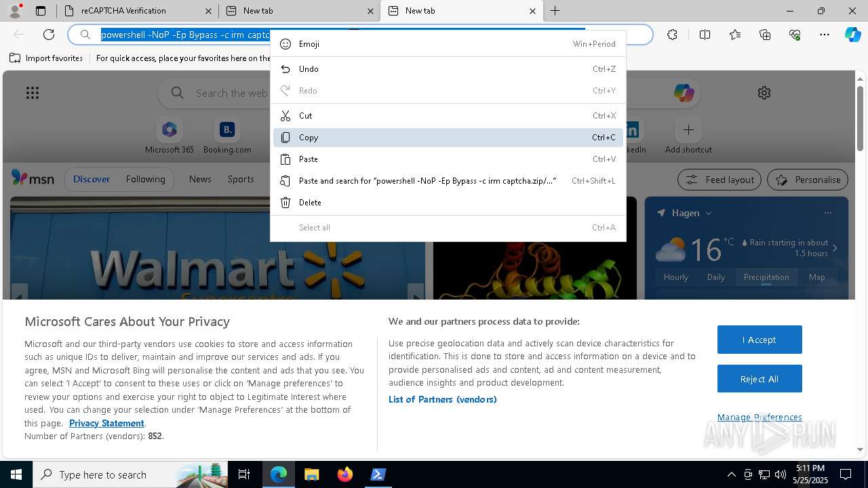Screen dimensions: 868x488
Task: Select the Following feed tab
Action: click(x=145, y=179)
